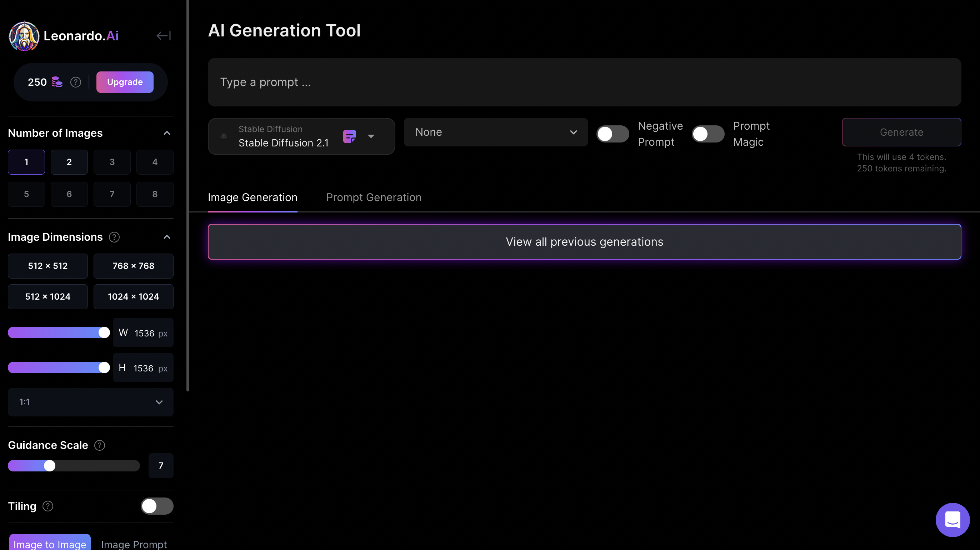980x550 pixels.
Task: Open the chat support bubble icon
Action: tap(952, 520)
